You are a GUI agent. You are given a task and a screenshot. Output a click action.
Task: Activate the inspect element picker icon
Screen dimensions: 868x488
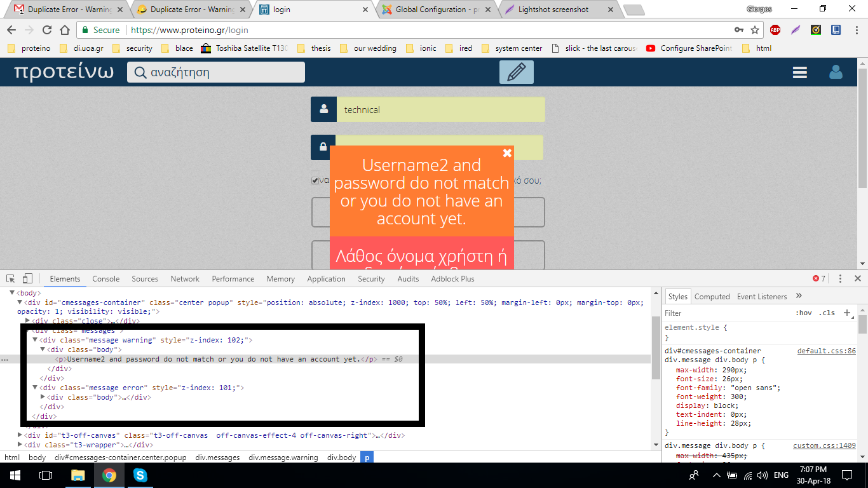11,278
